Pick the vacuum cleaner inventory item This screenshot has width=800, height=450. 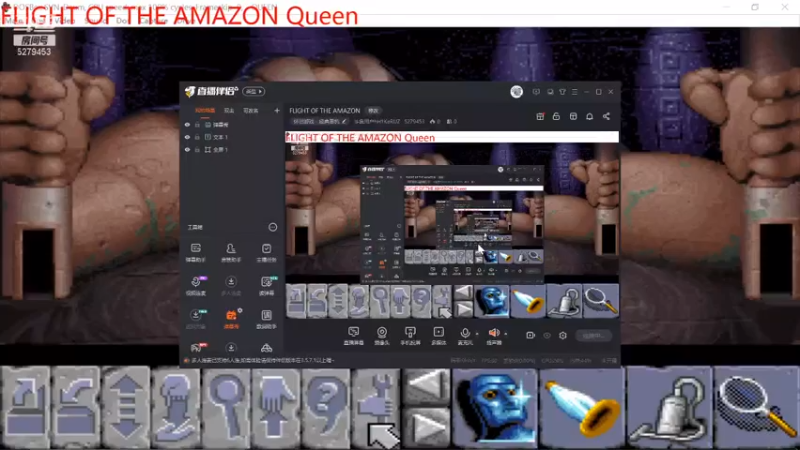tap(669, 407)
